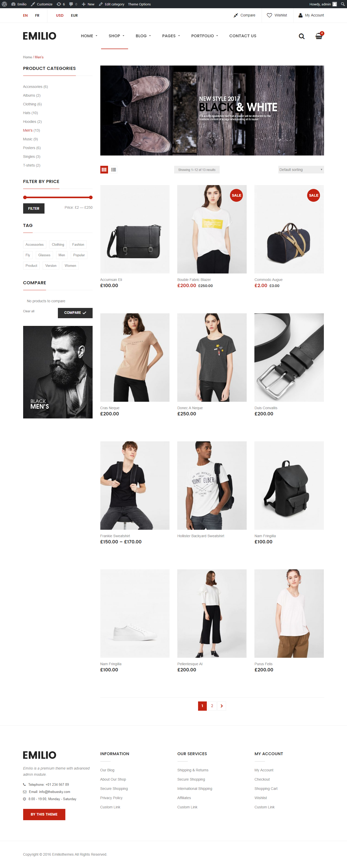Viewport: 347px width, 868px height.
Task: Open Theme Options in admin bar
Action: 139,4
